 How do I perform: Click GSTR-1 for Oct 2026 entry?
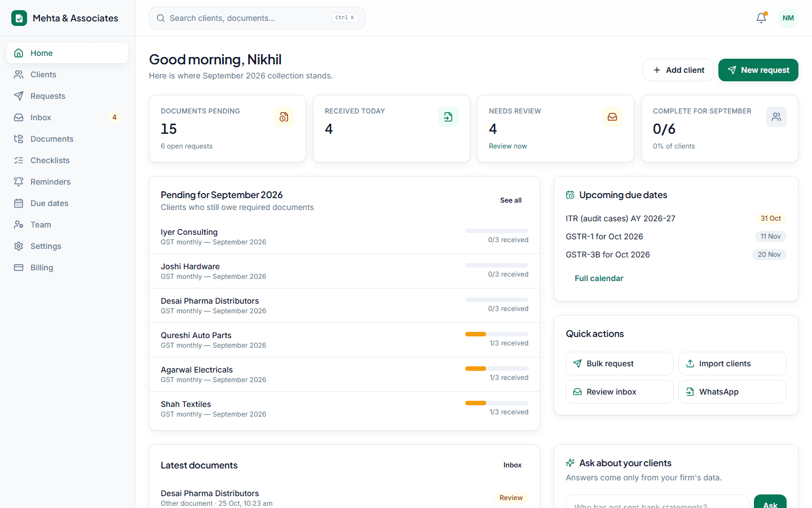tap(676, 237)
